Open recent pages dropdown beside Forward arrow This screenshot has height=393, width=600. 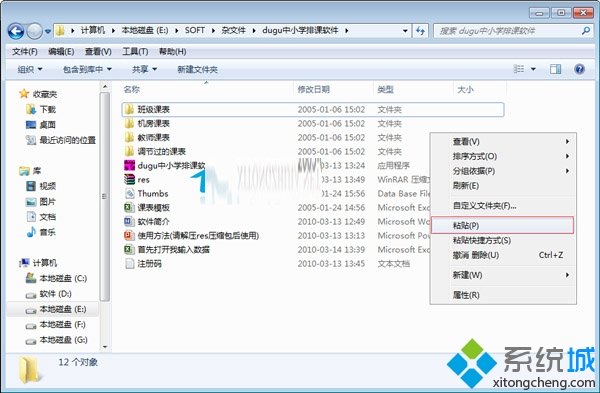(48, 31)
